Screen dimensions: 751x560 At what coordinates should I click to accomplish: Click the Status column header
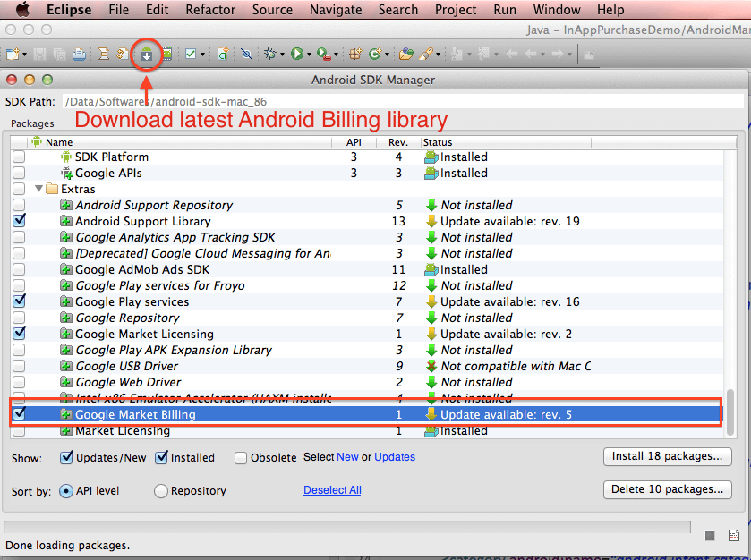pyautogui.click(x=506, y=142)
